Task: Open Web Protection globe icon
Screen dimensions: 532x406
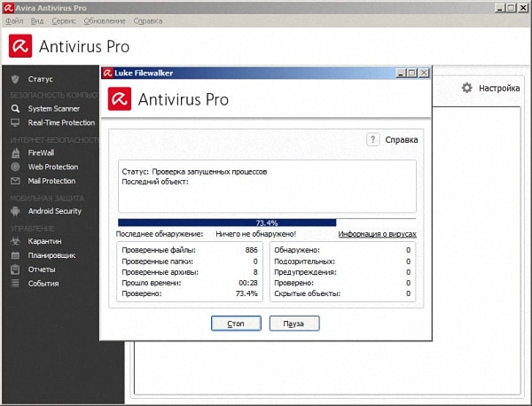Action: click(x=15, y=167)
